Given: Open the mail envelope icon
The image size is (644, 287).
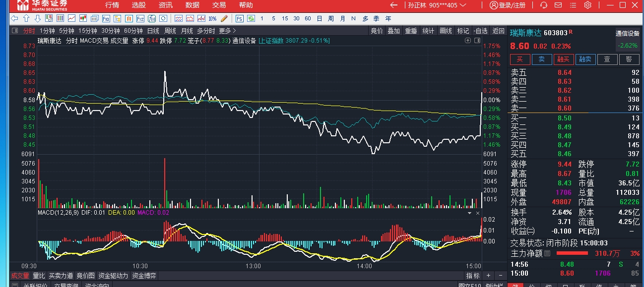Looking at the screenshot, I should click(x=558, y=5).
